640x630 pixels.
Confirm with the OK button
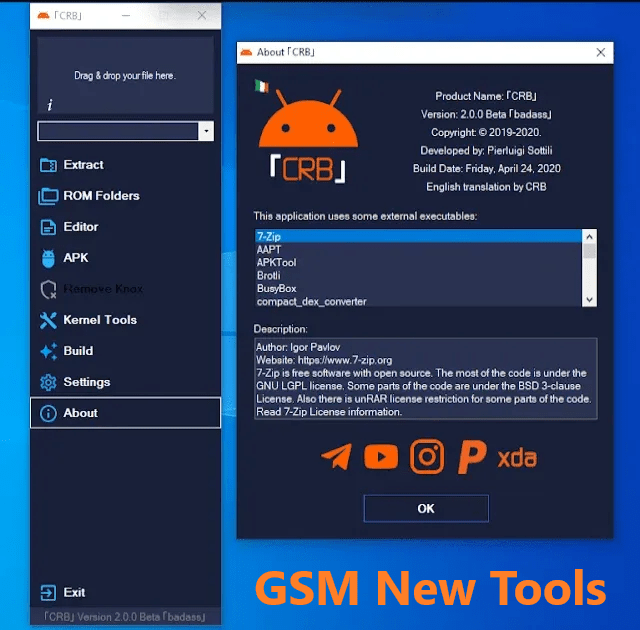tap(426, 508)
